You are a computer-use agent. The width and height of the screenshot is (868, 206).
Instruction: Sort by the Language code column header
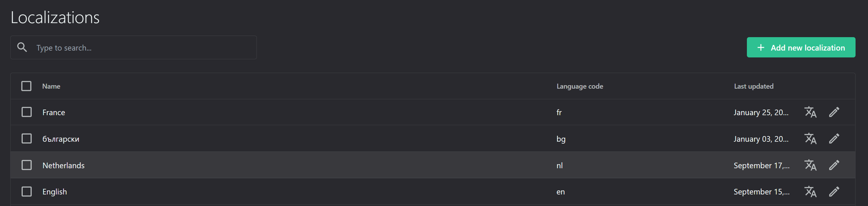pos(580,86)
